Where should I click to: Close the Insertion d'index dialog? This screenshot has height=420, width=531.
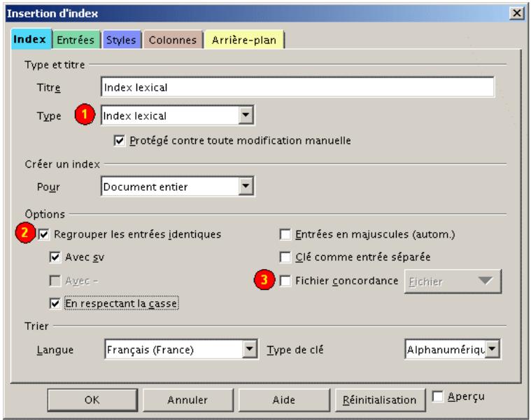(x=517, y=13)
